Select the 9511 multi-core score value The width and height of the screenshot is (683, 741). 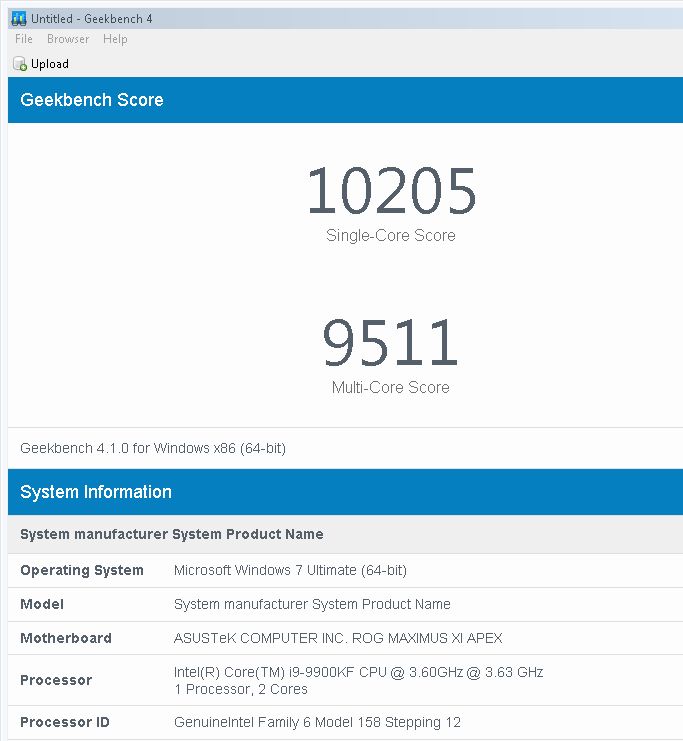tap(390, 342)
